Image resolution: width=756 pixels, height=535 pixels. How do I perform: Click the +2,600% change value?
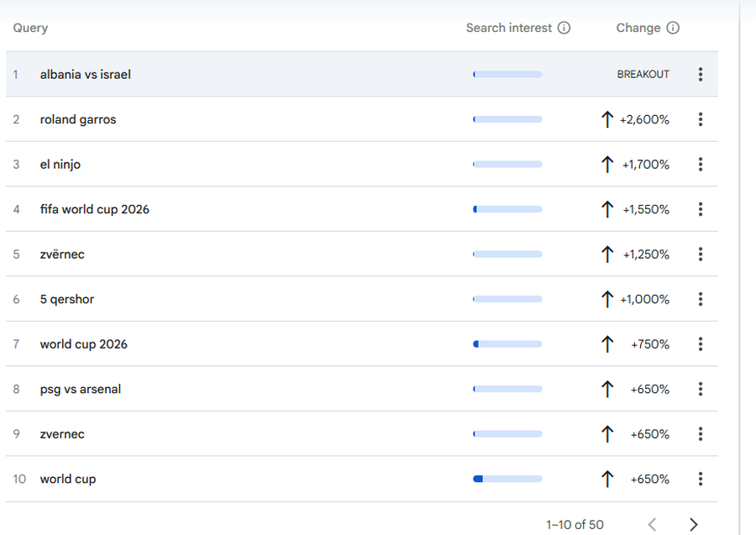(x=644, y=119)
